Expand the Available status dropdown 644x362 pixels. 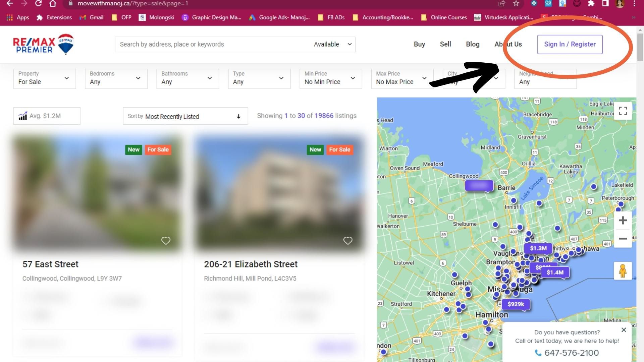333,44
